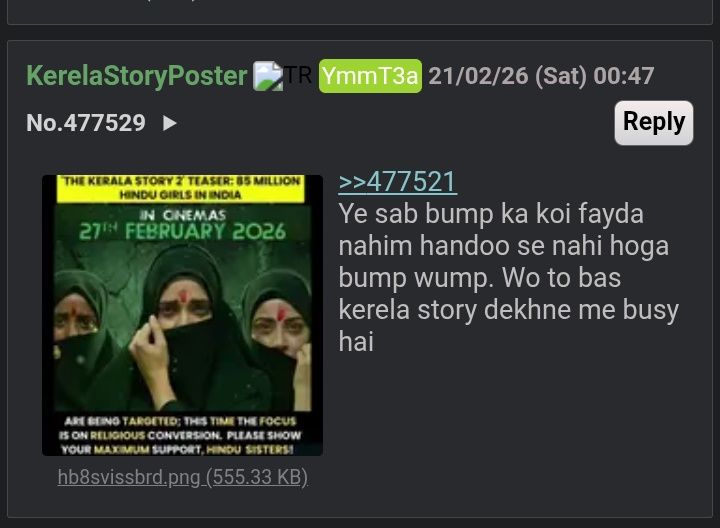Click the KerelaStoryPoster poster name
The width and height of the screenshot is (720, 528).
pyautogui.click(x=137, y=75)
